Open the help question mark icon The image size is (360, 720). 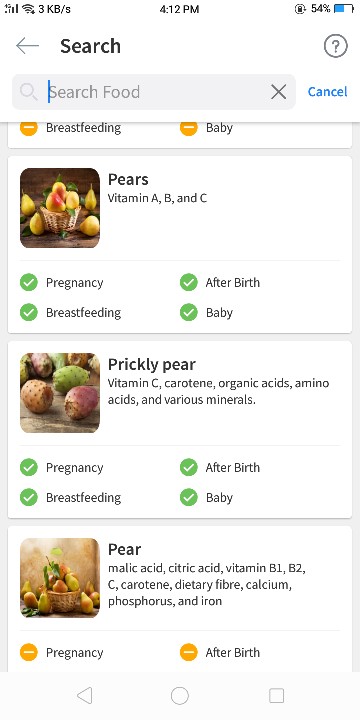coord(336,46)
